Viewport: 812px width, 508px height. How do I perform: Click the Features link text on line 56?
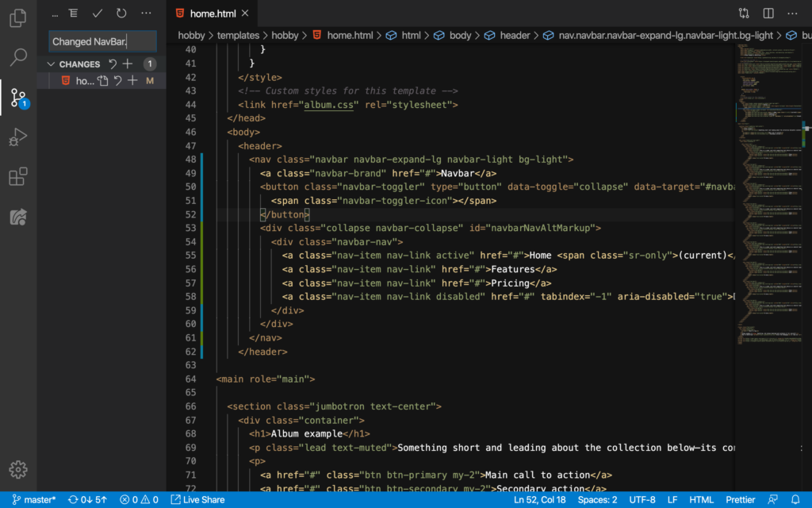(513, 270)
